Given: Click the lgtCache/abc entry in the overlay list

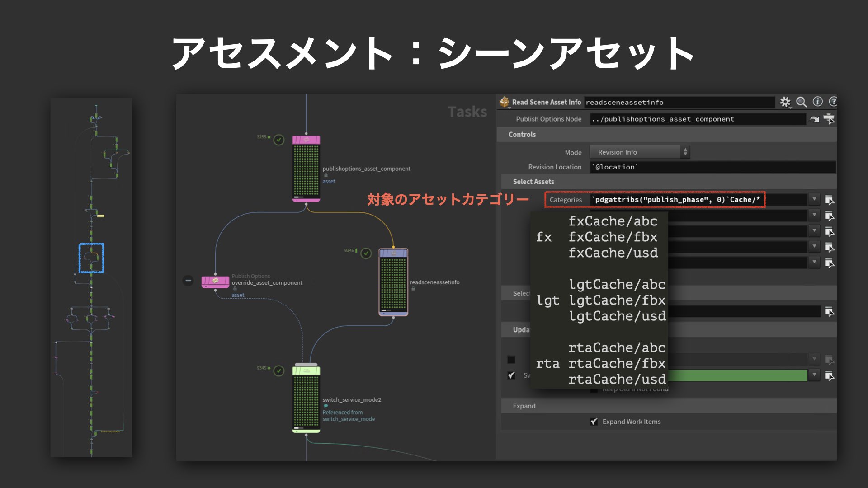Looking at the screenshot, I should coord(617,285).
